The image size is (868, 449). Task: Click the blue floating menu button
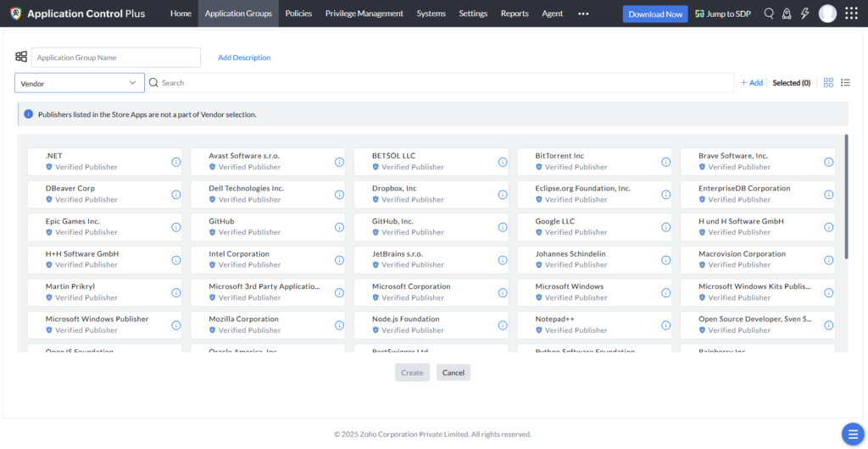pyautogui.click(x=853, y=434)
